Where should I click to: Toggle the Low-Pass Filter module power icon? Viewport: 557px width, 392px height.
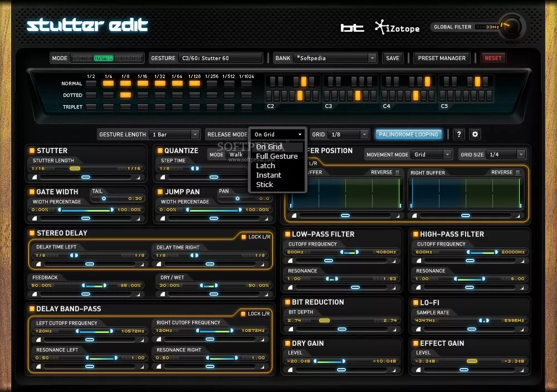(287, 234)
